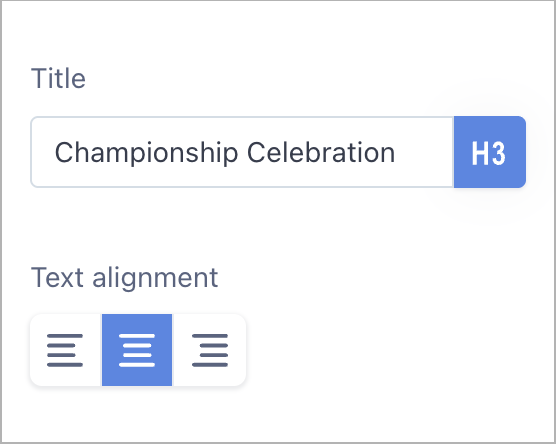
Task: Click the word "Championship" in the title box
Action: [146, 153]
